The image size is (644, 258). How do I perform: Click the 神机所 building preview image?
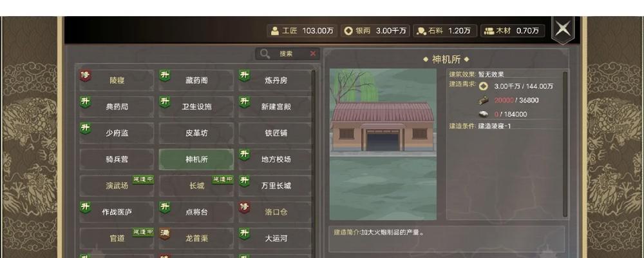(x=383, y=144)
